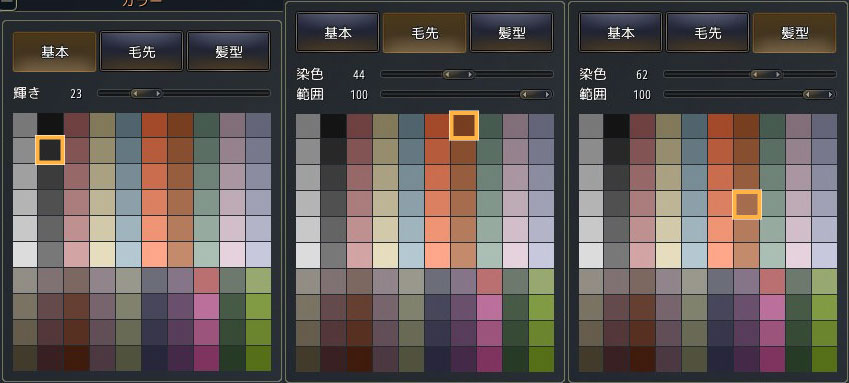Image resolution: width=849 pixels, height=383 pixels.
Task: Choose the vivid orange-red top swatch in the right panel
Action: click(x=721, y=126)
